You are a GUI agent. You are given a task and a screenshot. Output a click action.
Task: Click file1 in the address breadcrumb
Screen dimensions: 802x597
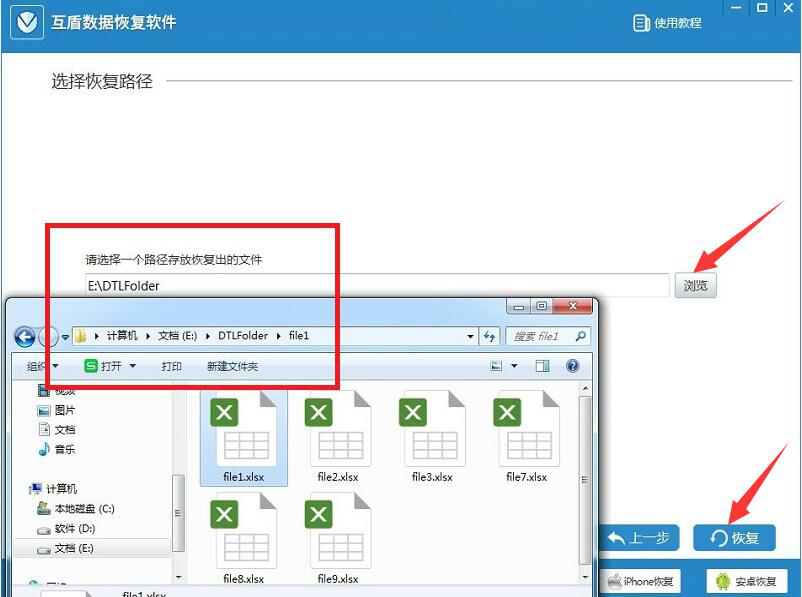(299, 336)
